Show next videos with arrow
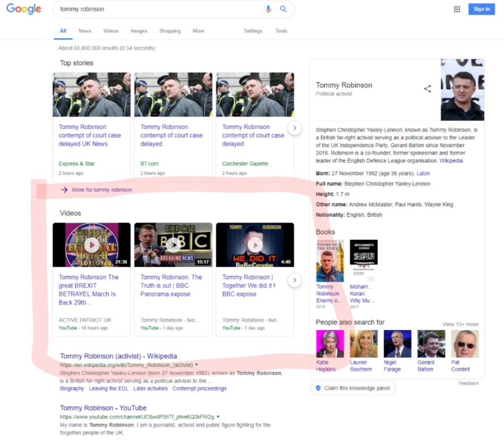 tap(295, 280)
